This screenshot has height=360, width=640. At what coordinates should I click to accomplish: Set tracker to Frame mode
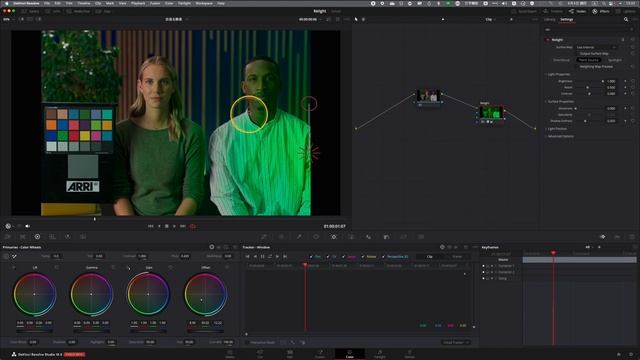(457, 257)
